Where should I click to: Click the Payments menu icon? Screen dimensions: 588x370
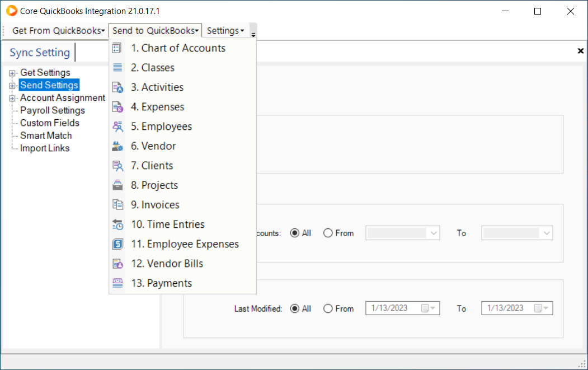pos(117,283)
